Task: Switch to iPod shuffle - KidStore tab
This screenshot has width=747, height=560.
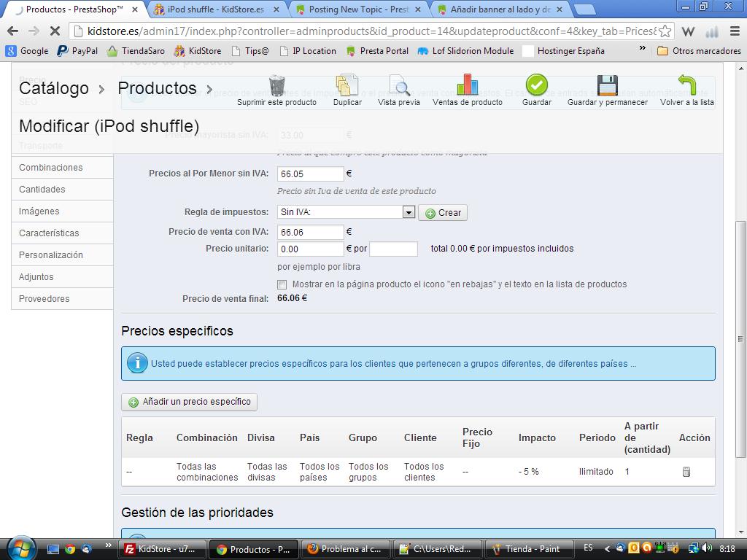Action: (215, 9)
